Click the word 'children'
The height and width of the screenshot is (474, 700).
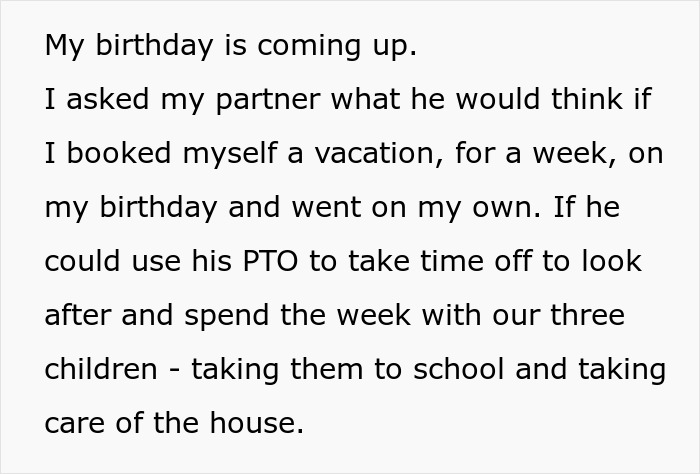pos(101,369)
